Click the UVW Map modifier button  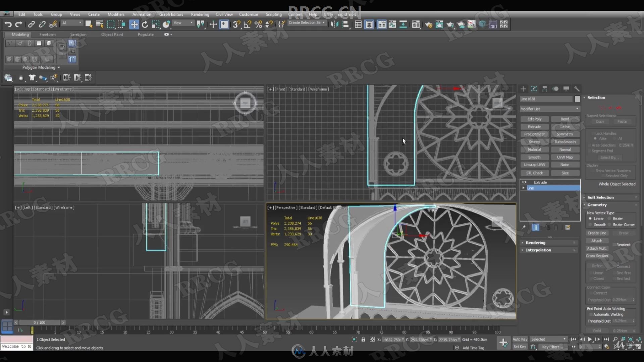pos(565,157)
